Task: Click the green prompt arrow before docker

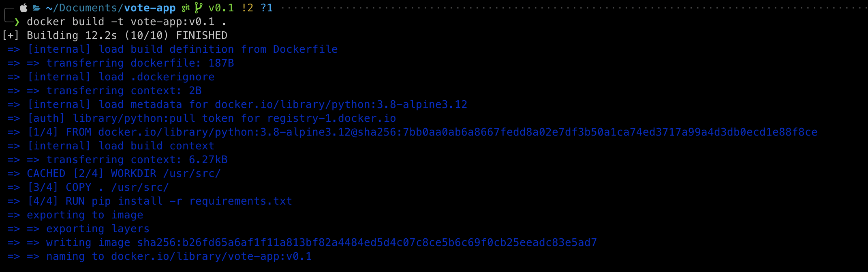Action: tap(17, 22)
